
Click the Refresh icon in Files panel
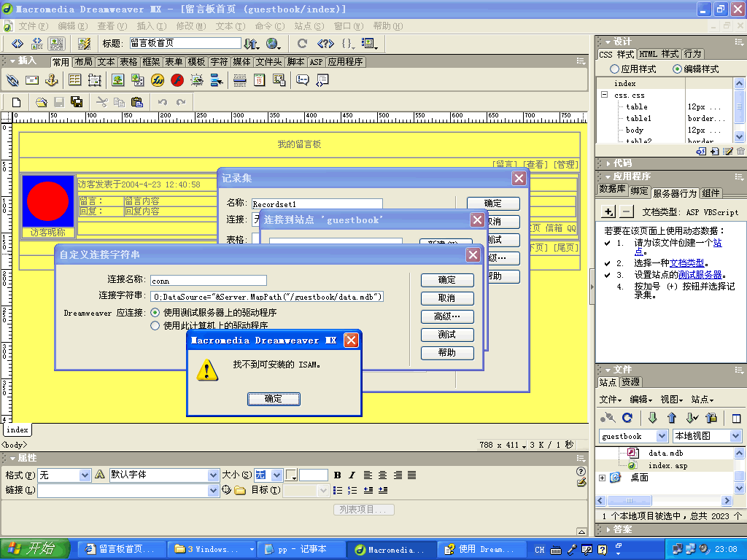(x=627, y=418)
